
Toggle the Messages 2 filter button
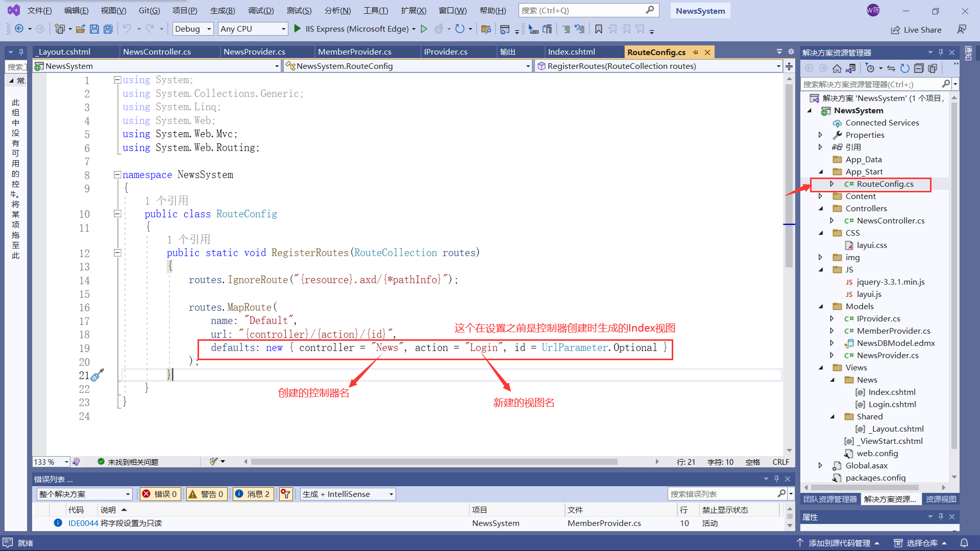(253, 494)
